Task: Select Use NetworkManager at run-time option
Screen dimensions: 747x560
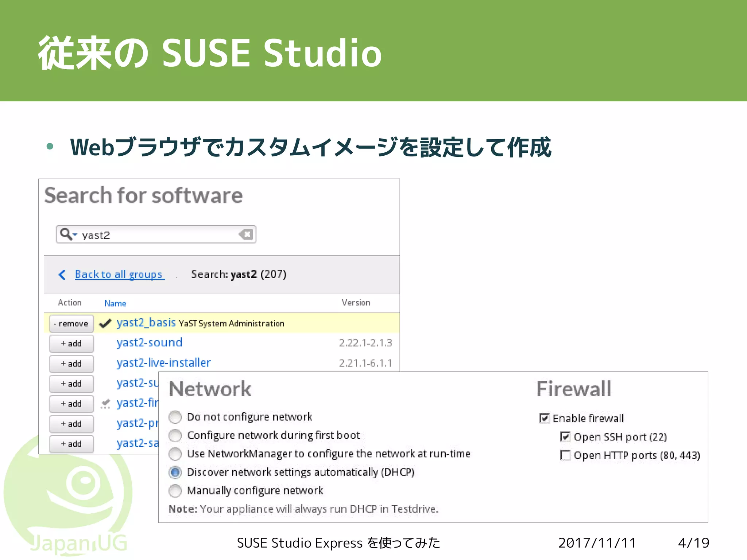Action: click(175, 454)
